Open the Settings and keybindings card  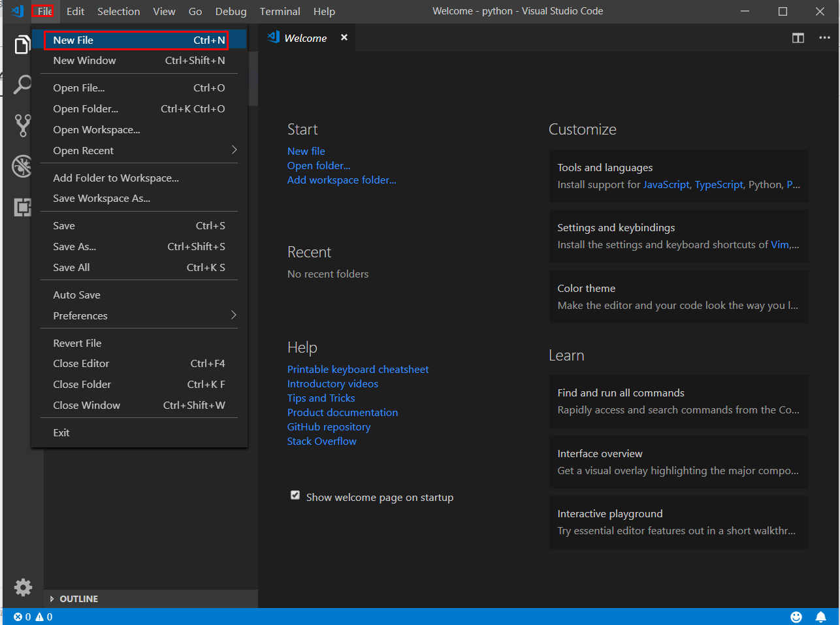point(679,236)
